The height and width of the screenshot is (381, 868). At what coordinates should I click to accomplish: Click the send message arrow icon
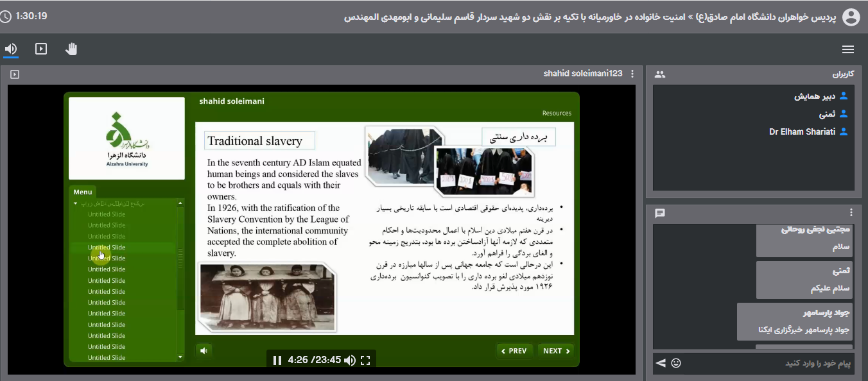[x=660, y=363]
